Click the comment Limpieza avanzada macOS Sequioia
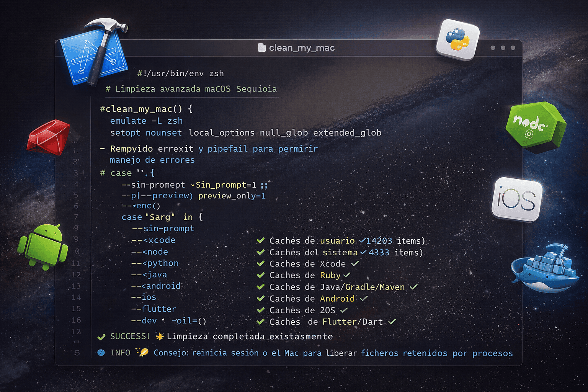The width and height of the screenshot is (588, 392). [x=191, y=89]
